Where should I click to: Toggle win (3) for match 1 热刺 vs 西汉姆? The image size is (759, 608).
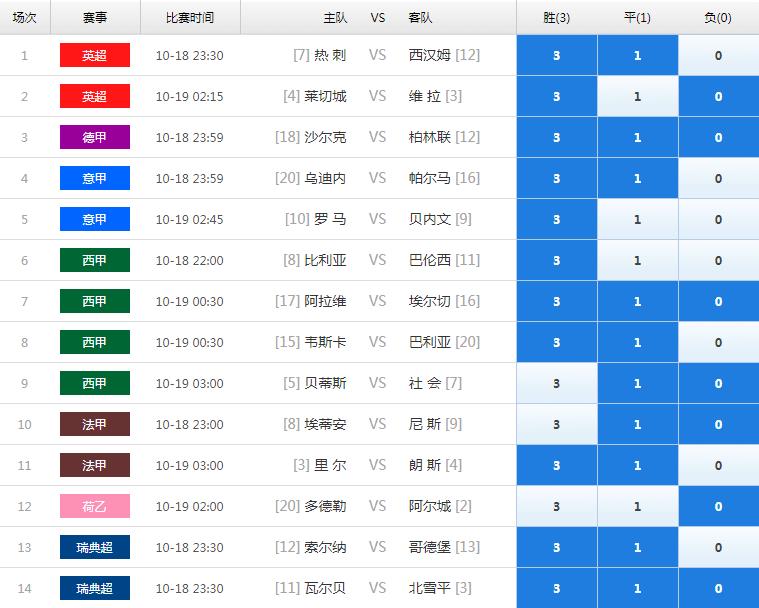[x=557, y=55]
